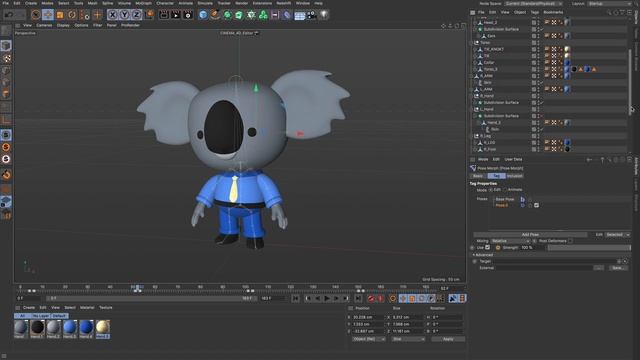Viewport: 640px width, 360px height.
Task: Click the Light bulb object icon
Action: tap(324, 15)
